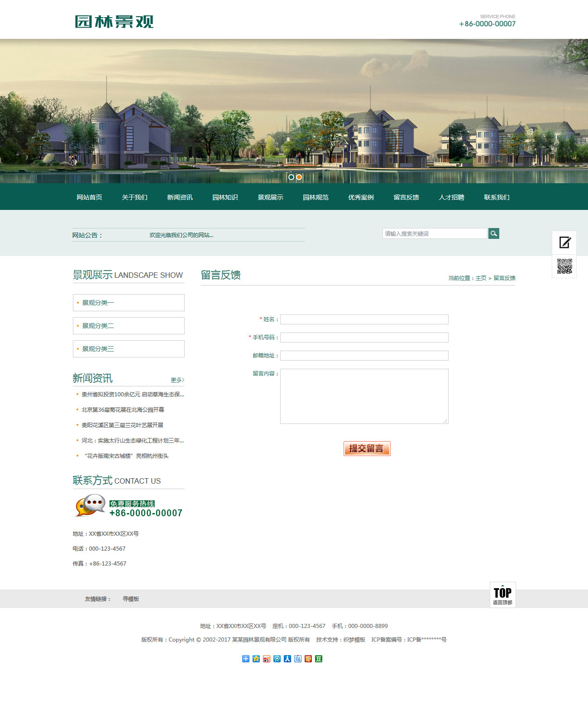Click the 提交留言 submit button

[x=367, y=448]
